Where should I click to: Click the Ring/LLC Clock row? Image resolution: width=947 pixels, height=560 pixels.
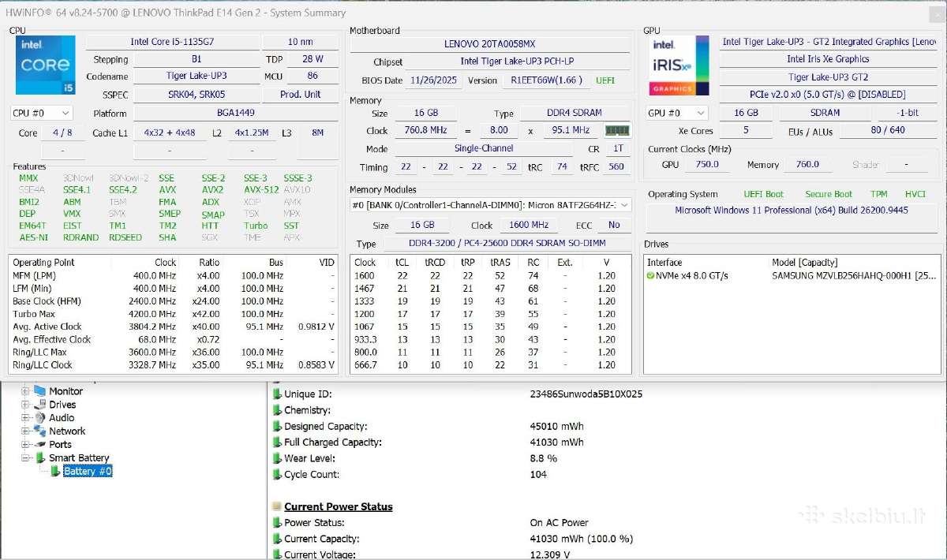click(x=174, y=365)
